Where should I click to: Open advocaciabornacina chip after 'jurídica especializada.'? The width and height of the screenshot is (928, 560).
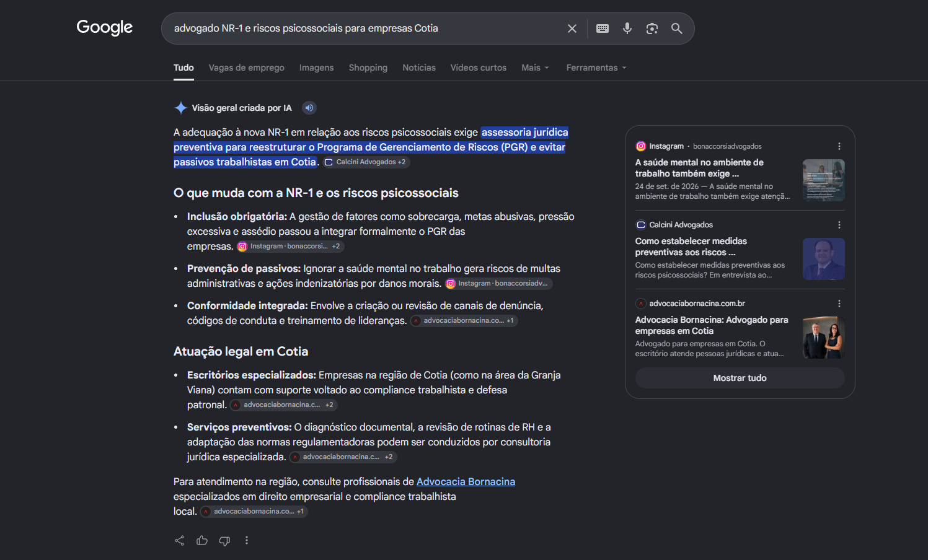coord(343,457)
